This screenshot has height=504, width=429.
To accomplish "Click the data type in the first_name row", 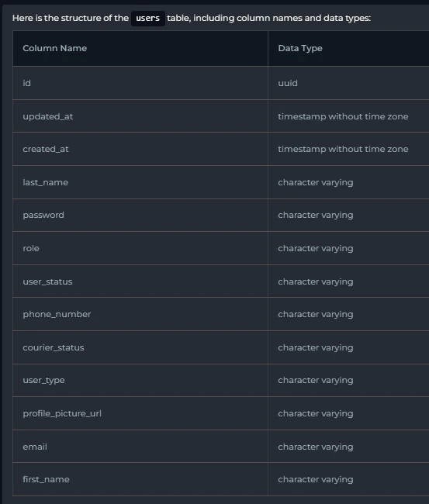I will click(316, 479).
